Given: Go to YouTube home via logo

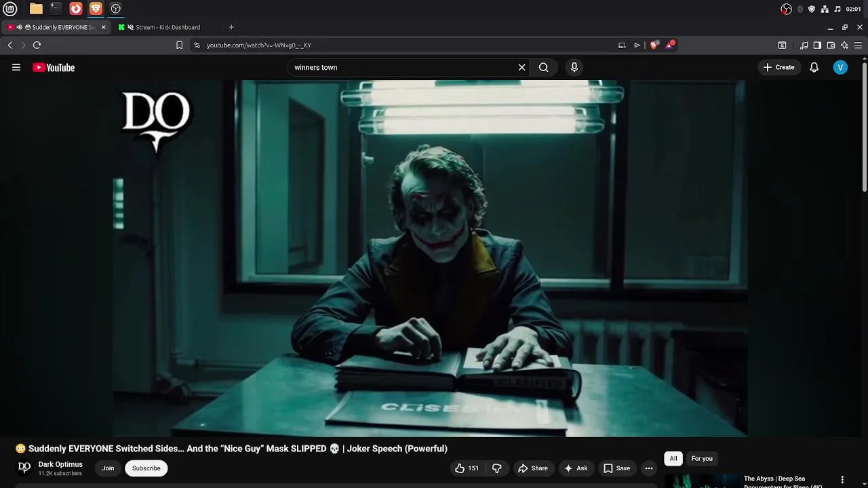Looking at the screenshot, I should (54, 67).
